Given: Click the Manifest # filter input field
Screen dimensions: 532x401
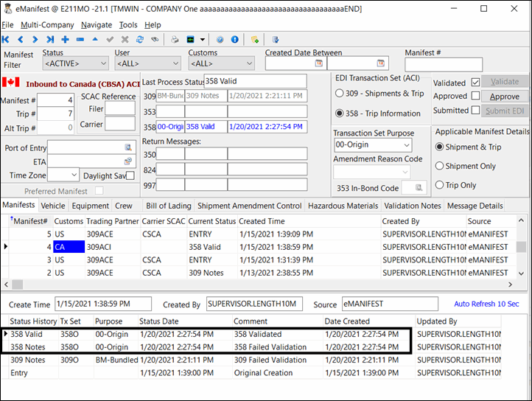Looking at the screenshot, I should 443,65.
